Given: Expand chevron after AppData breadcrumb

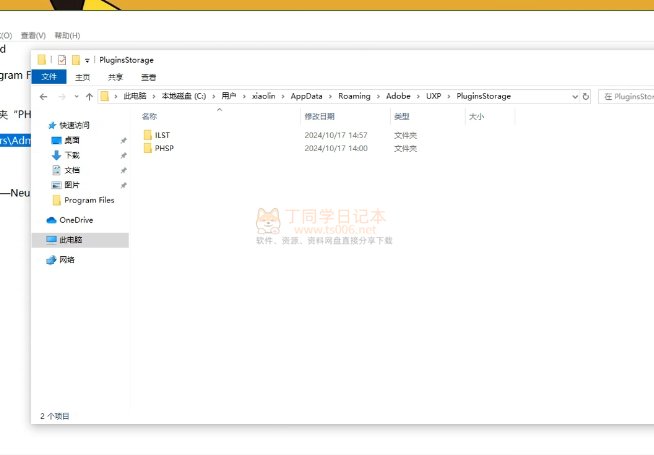Looking at the screenshot, I should click(330, 96).
